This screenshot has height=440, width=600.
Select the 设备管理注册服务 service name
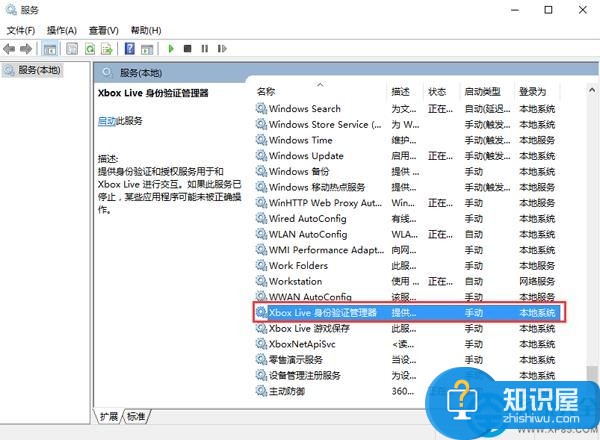tap(305, 375)
